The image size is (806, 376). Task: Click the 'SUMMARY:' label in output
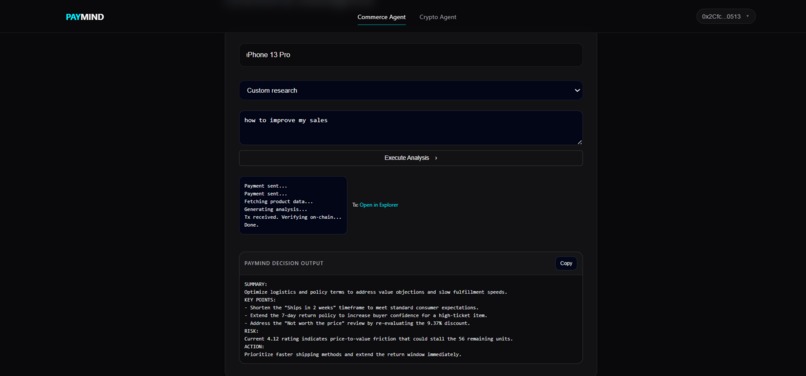[255, 284]
